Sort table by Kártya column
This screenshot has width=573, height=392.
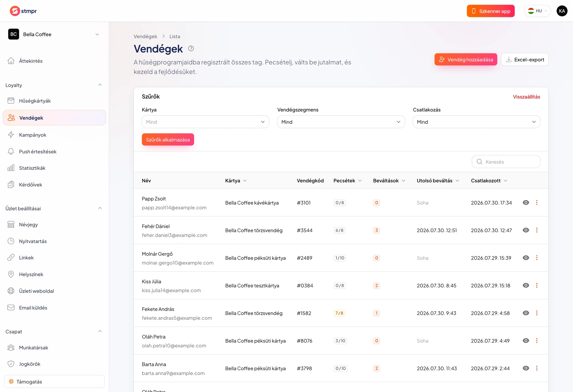[236, 180]
